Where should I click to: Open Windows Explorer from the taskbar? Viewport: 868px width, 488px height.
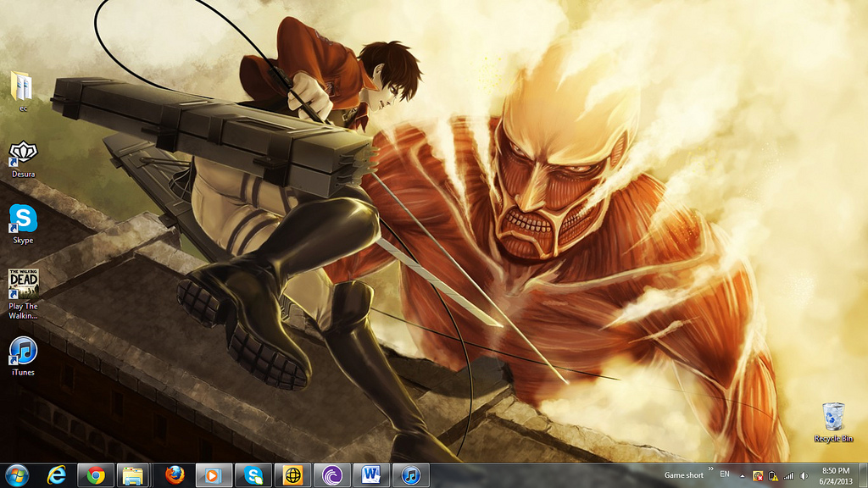click(133, 475)
